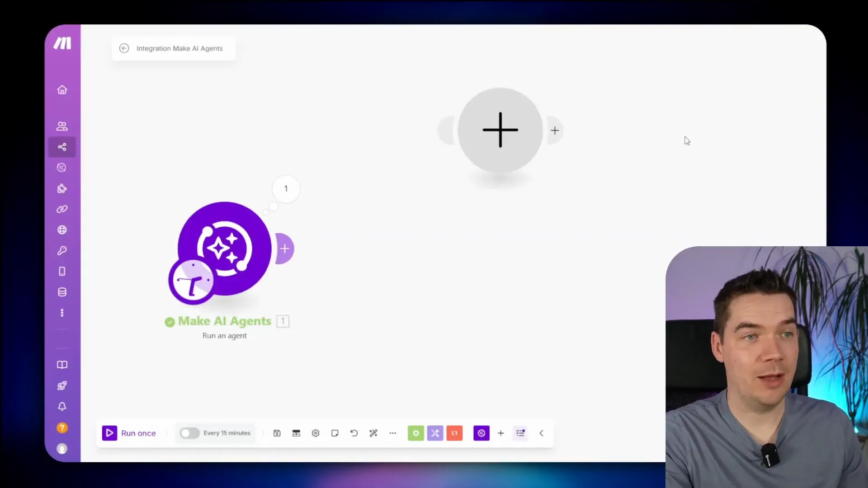Screen dimensions: 868x488
Task: Save the scenario with disk icon
Action: click(x=277, y=433)
